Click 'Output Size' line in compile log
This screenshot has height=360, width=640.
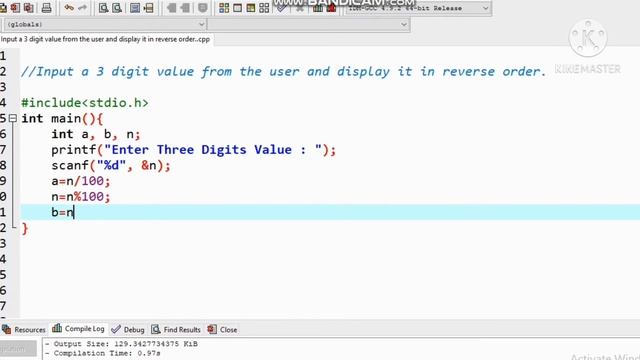click(122, 344)
